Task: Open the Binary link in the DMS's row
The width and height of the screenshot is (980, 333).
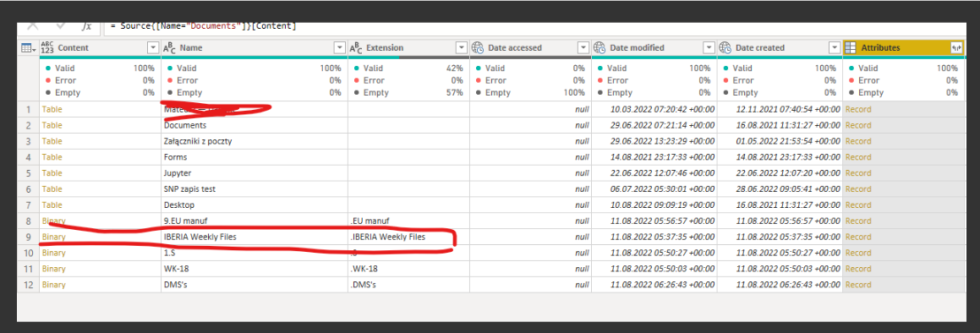Action: click(53, 285)
